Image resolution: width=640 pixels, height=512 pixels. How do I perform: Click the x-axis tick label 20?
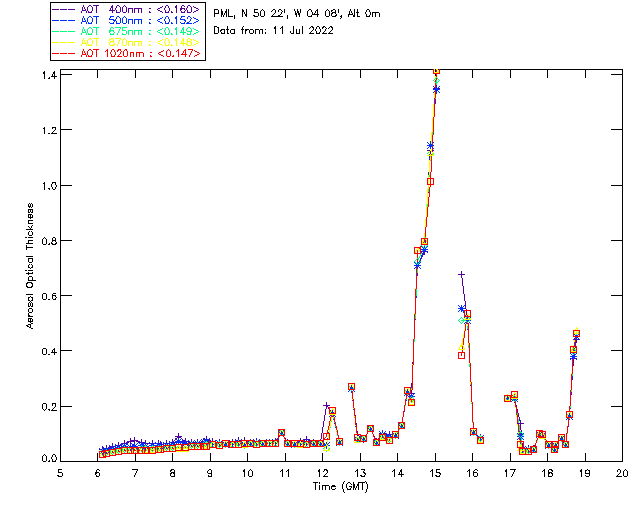point(622,473)
